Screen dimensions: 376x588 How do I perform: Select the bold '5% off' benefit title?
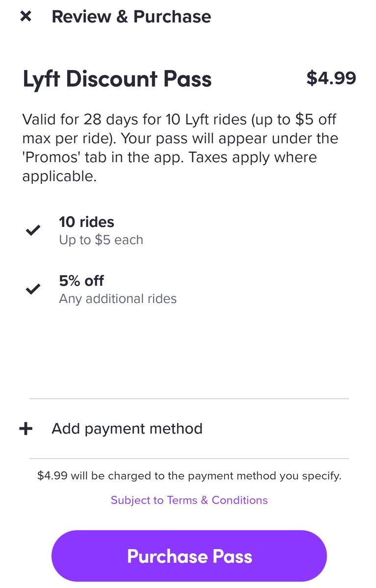tap(81, 281)
